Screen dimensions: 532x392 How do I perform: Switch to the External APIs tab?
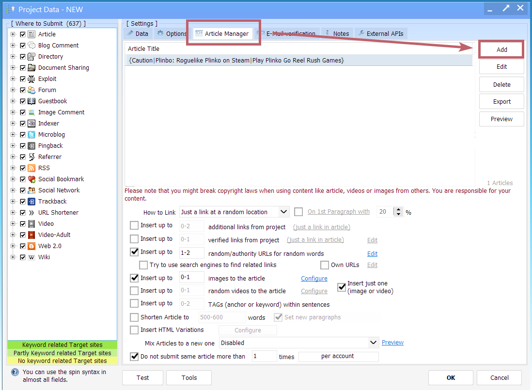click(381, 33)
